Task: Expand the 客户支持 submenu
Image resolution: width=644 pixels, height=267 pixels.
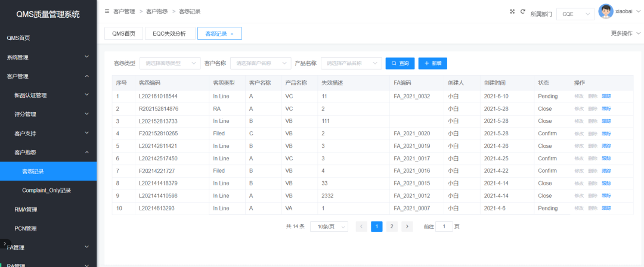Action: (48, 133)
